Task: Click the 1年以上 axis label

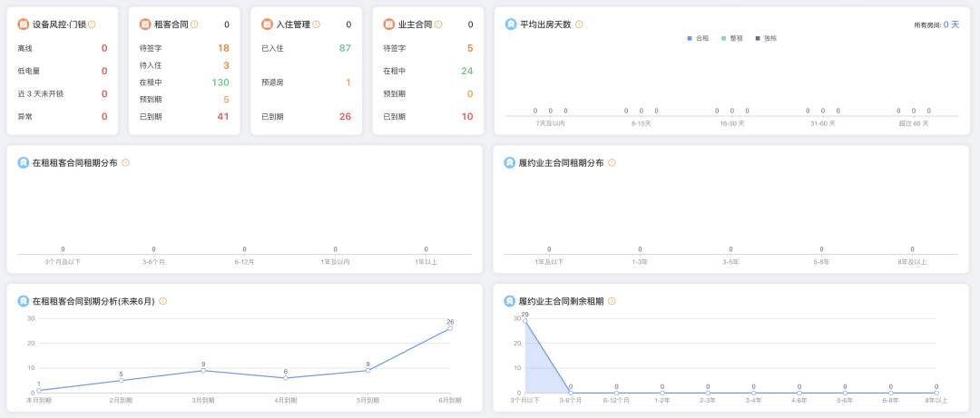Action: click(426, 261)
